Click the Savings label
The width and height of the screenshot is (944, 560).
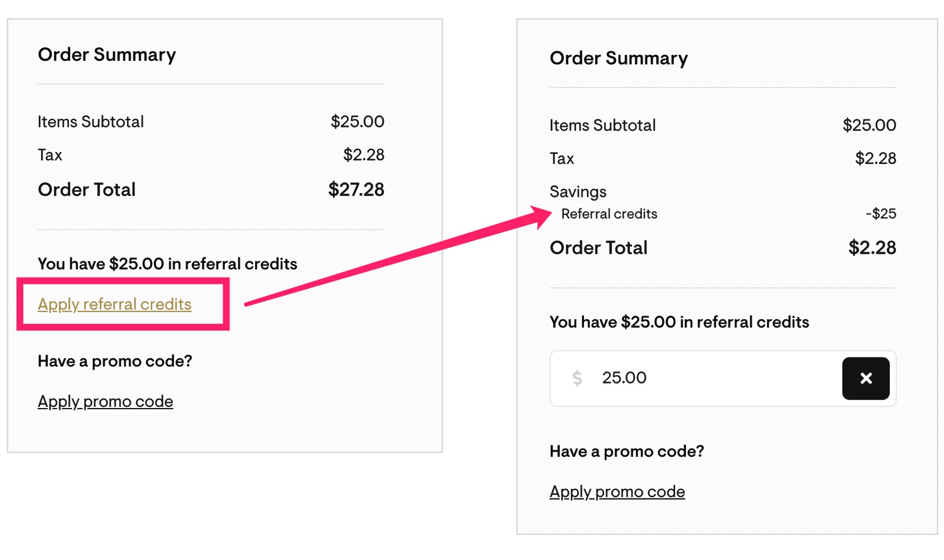(x=578, y=192)
